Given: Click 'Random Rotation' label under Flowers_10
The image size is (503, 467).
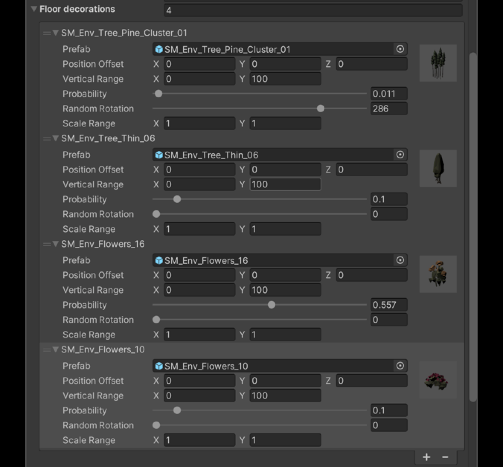Looking at the screenshot, I should (98, 425).
